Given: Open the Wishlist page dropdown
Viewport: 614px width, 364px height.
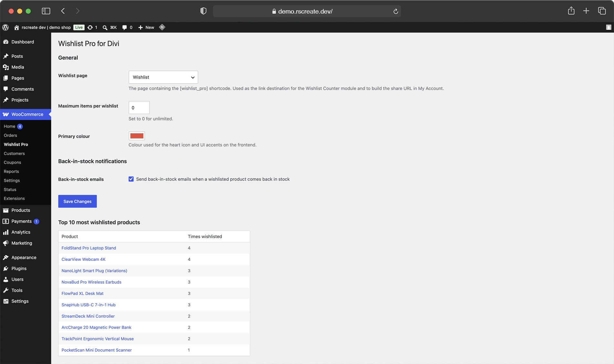Looking at the screenshot, I should pyautogui.click(x=163, y=77).
